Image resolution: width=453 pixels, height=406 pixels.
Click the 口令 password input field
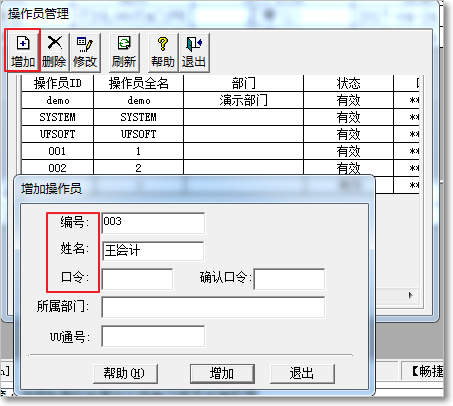click(x=137, y=279)
